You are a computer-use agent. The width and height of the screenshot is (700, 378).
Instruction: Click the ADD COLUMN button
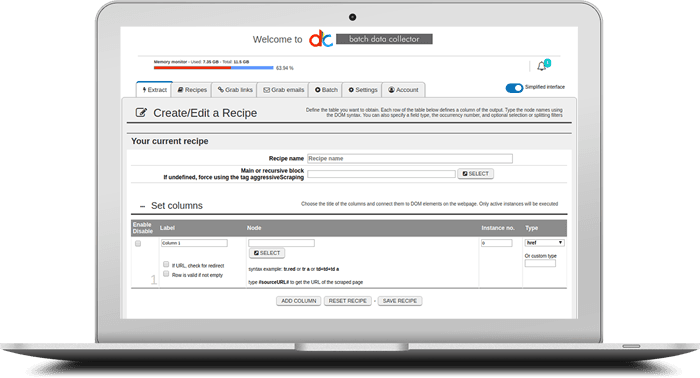(x=299, y=301)
